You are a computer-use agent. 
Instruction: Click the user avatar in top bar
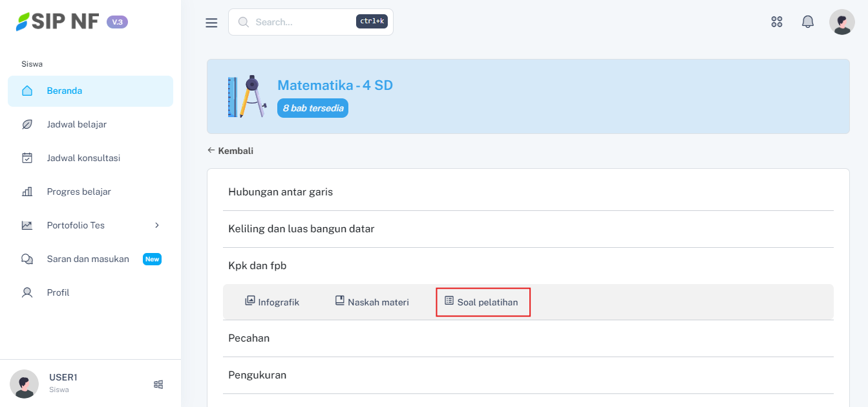click(842, 22)
